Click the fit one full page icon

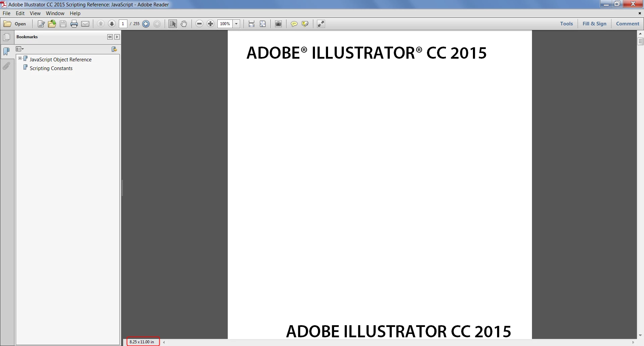click(263, 24)
